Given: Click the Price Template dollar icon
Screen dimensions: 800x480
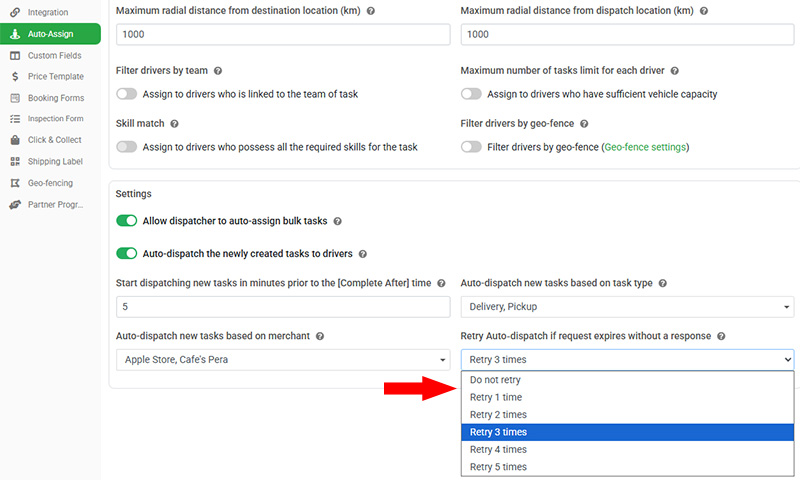Looking at the screenshot, I should 15,76.
